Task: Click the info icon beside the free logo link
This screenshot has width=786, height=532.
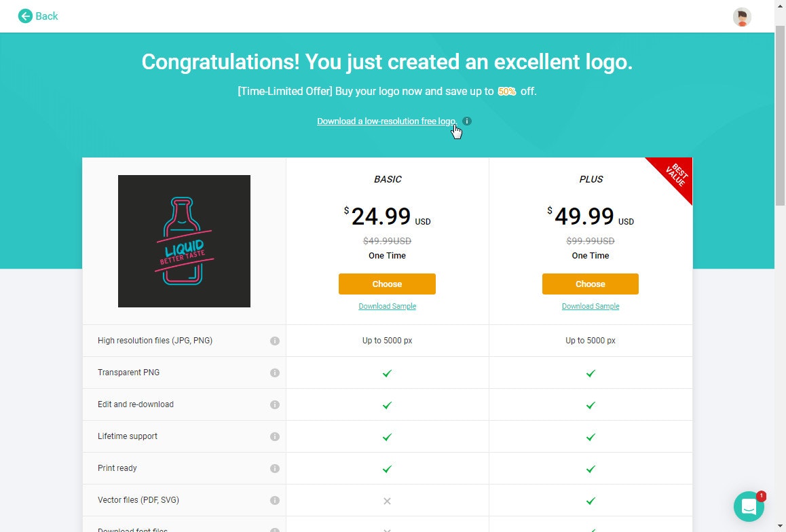Action: click(466, 121)
